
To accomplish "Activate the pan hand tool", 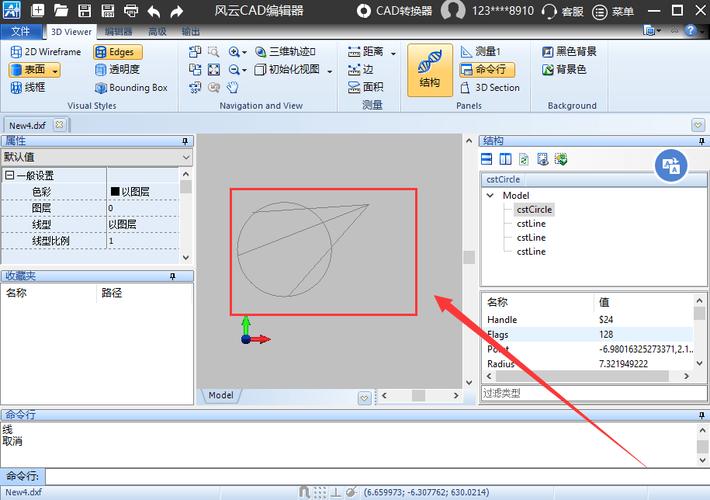I will (x=232, y=87).
